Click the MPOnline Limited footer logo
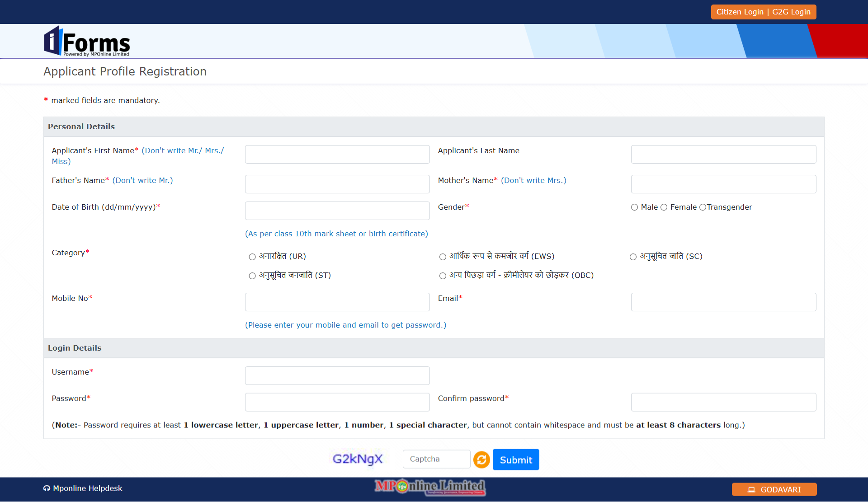 click(430, 487)
